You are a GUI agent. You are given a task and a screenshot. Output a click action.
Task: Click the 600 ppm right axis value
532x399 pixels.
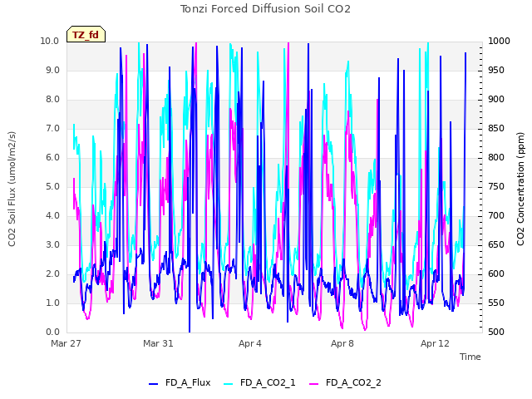(x=496, y=273)
